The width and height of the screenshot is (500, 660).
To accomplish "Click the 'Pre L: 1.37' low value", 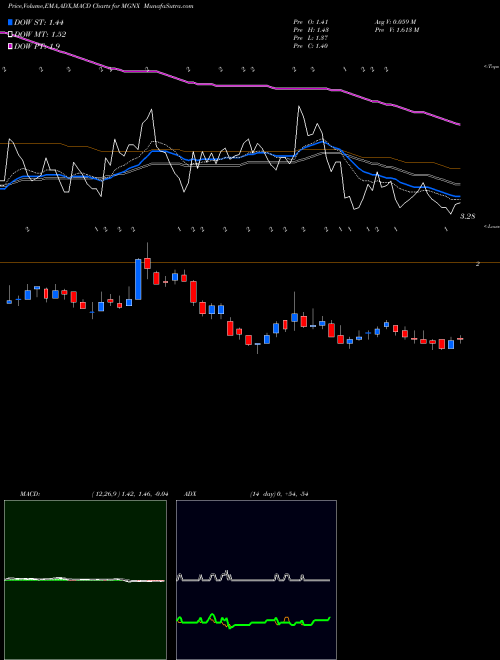I will click(311, 38).
